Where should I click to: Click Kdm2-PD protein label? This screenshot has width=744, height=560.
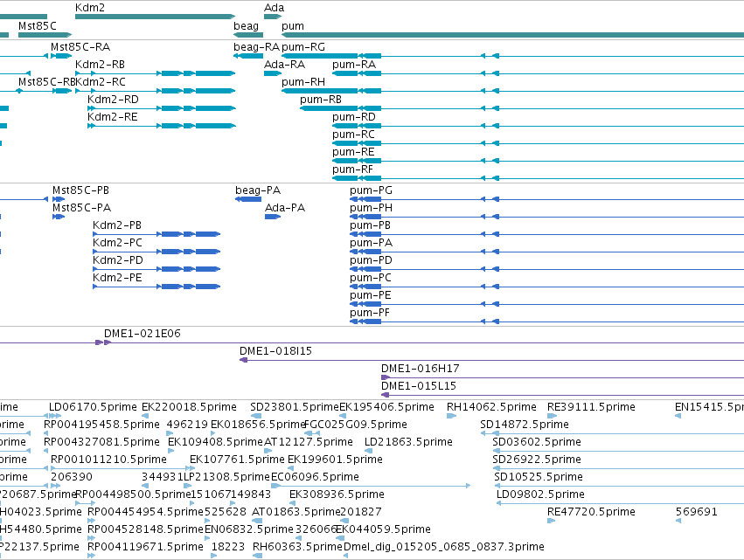[x=118, y=261]
